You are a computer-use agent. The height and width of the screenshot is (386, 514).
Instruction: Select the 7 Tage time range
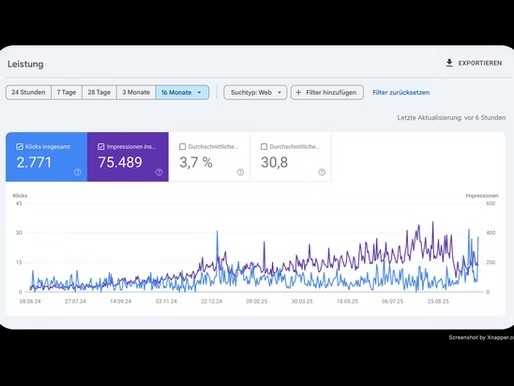click(66, 92)
